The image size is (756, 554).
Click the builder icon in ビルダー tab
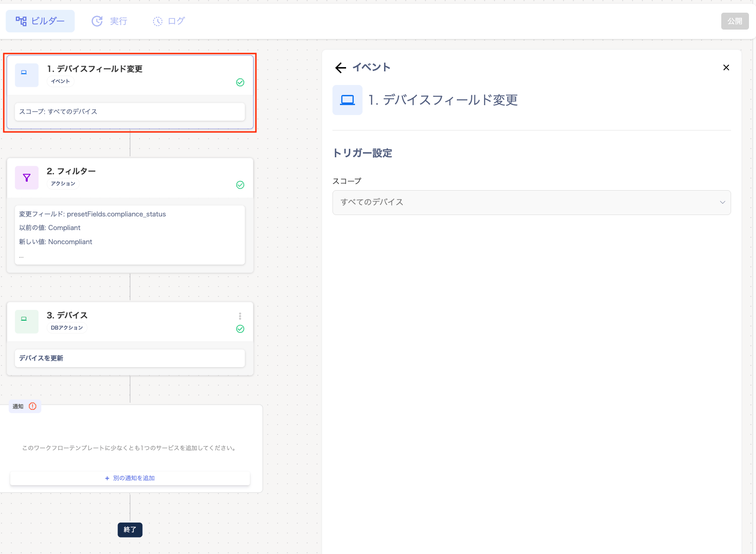tap(21, 21)
